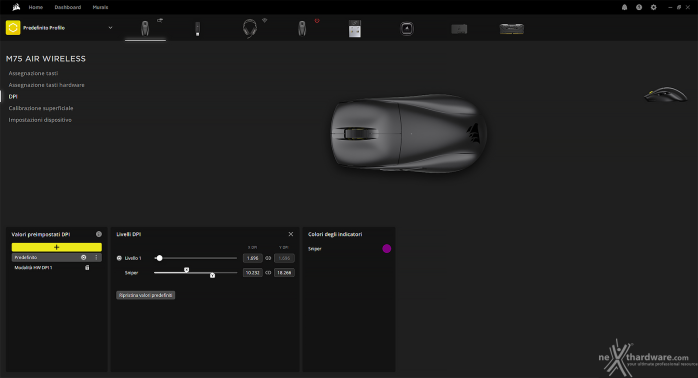
Task: Open Impostazioni dispositivo section
Action: click(40, 120)
